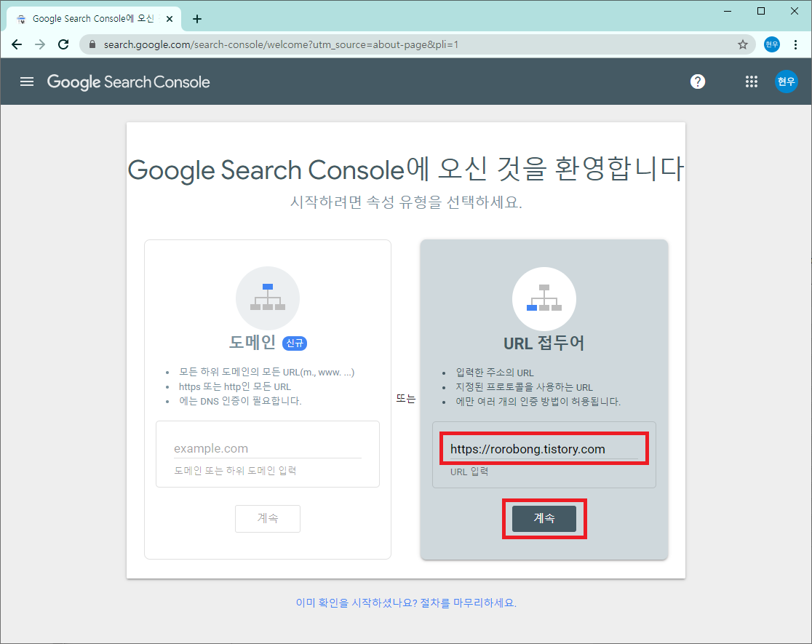Screen dimensions: 812x644
Task: Click the text 시작하려면 속성 유형을 선택하세요.
Action: pyautogui.click(x=406, y=202)
